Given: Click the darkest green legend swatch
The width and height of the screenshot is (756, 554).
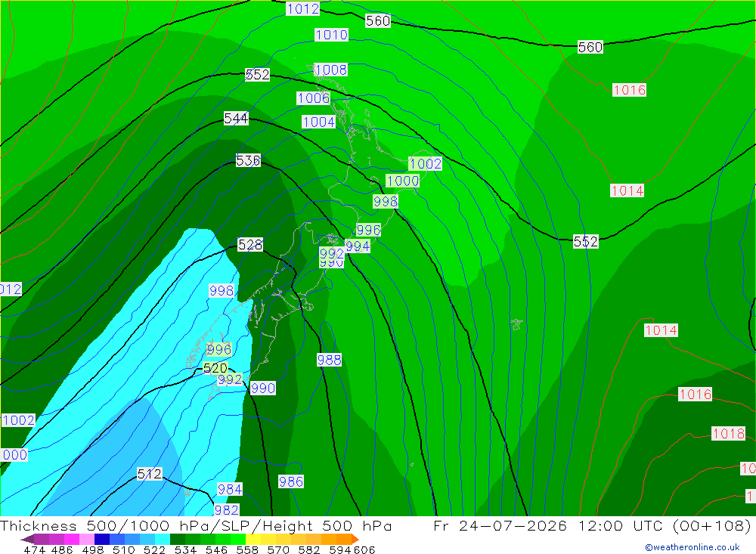Looking at the screenshot, I should (178, 539).
